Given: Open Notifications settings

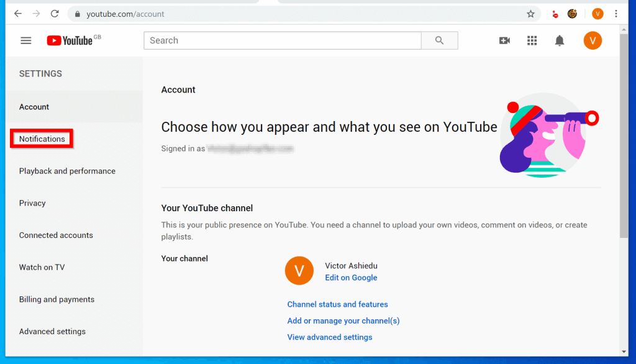Looking at the screenshot, I should click(42, 139).
